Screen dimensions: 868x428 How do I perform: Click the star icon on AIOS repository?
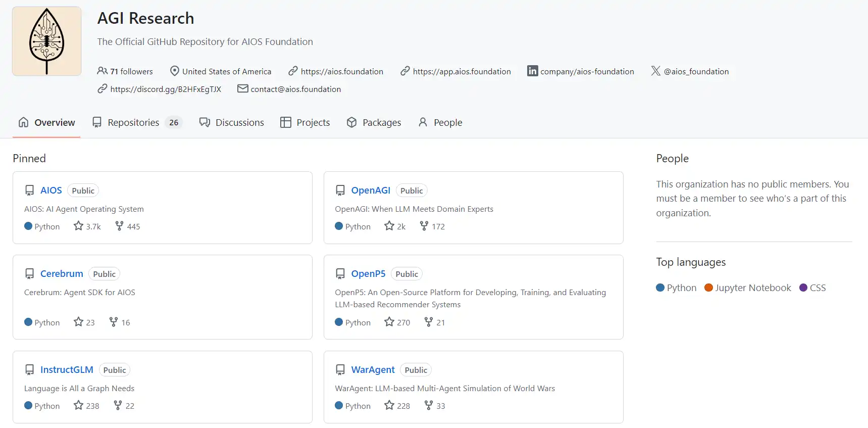pyautogui.click(x=78, y=226)
